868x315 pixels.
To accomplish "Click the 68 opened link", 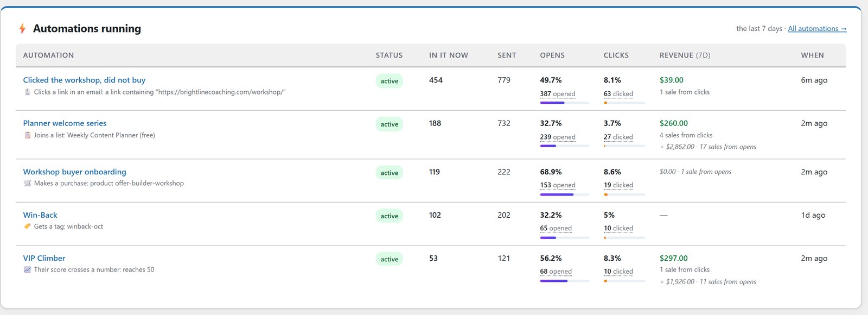I will [x=556, y=272].
